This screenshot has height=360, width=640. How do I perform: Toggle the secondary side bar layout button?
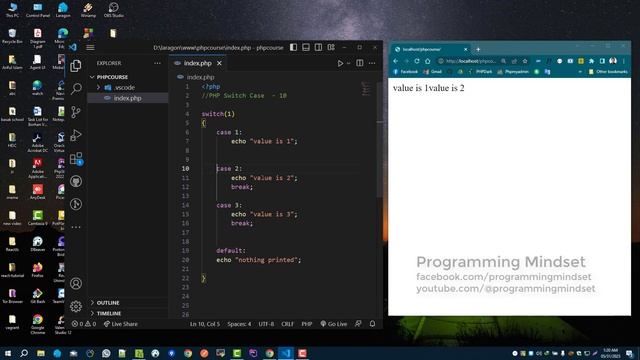318,47
